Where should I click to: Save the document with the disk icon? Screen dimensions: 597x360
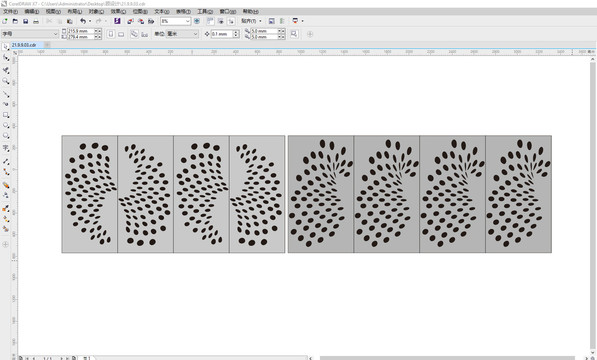click(x=26, y=21)
